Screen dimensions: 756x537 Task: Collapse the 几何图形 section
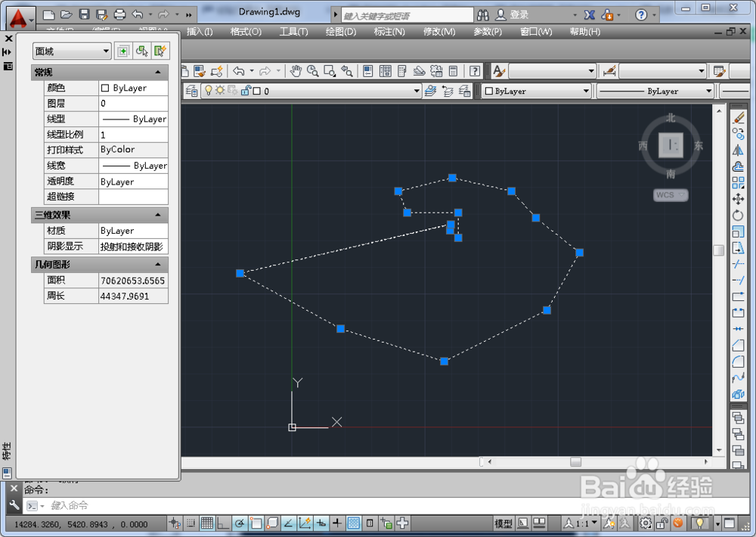tap(158, 265)
